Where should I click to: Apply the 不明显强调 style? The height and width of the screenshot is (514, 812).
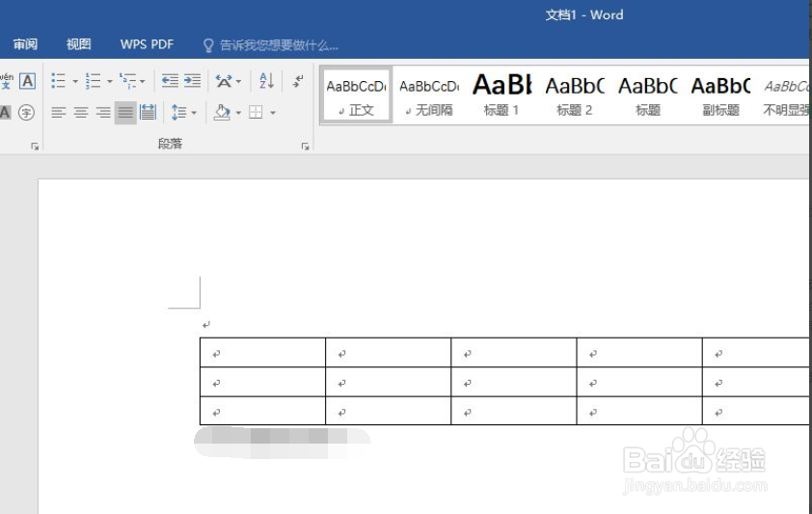pyautogui.click(x=785, y=95)
